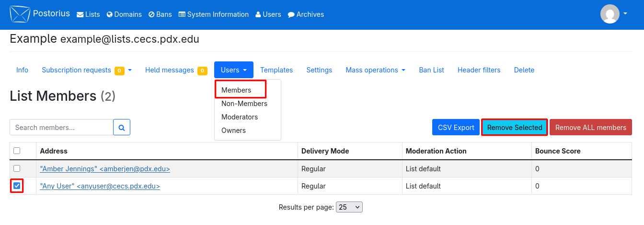
Task: Choose Moderators in the Users menu
Action: pos(240,117)
